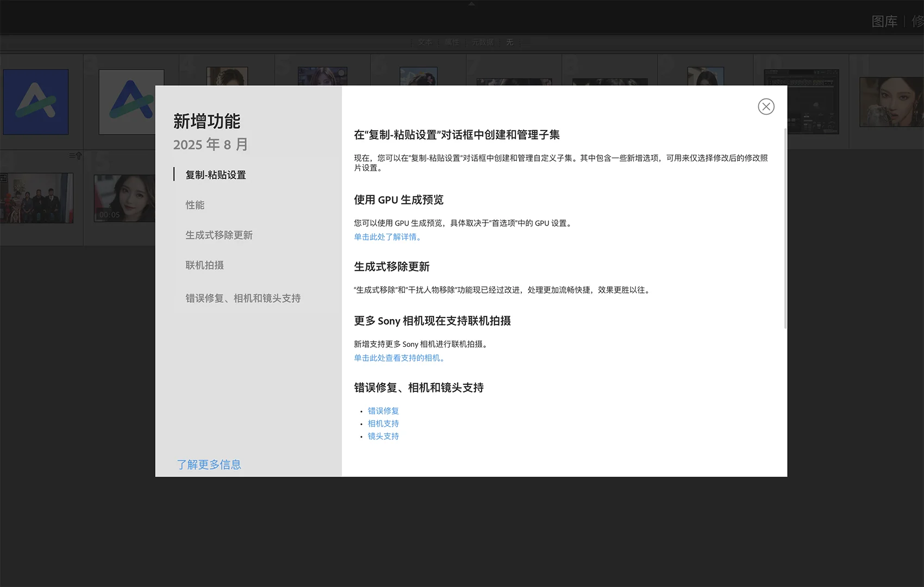
Task: Select the group photo thumbnail
Action: [36, 198]
